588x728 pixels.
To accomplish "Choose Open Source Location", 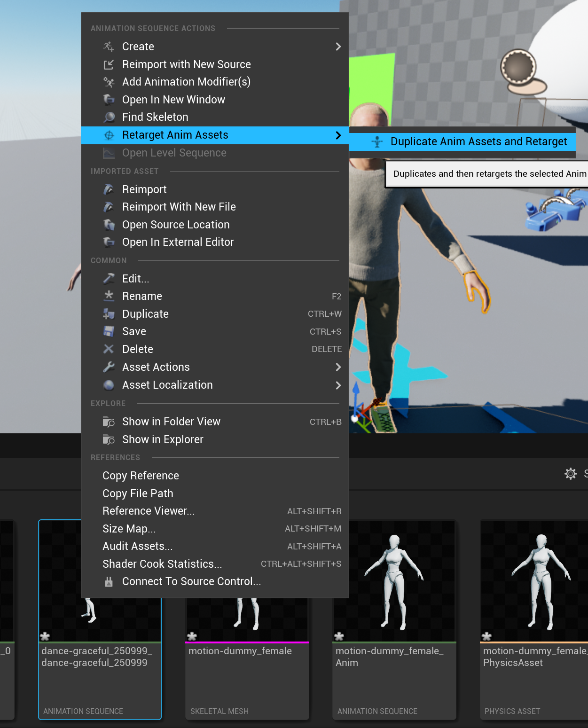I will pyautogui.click(x=176, y=225).
